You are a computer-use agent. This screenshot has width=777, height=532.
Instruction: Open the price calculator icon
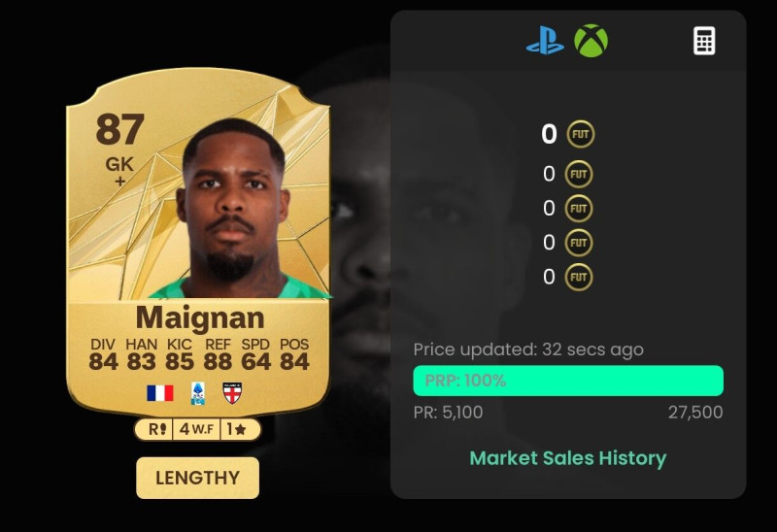(x=703, y=41)
